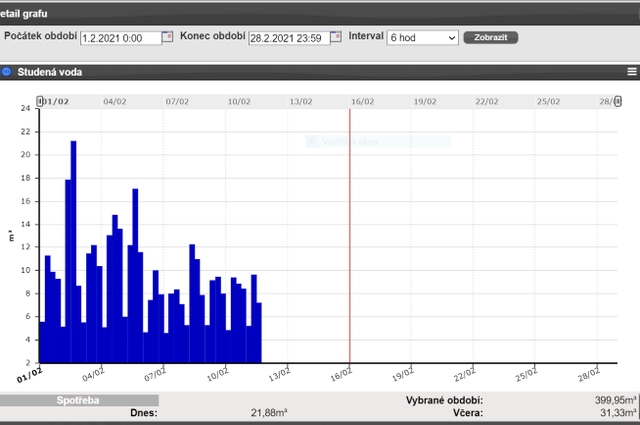Screen dimensions: 640x425
Task: Click the 16/02 label on top navigator
Action: (362, 101)
